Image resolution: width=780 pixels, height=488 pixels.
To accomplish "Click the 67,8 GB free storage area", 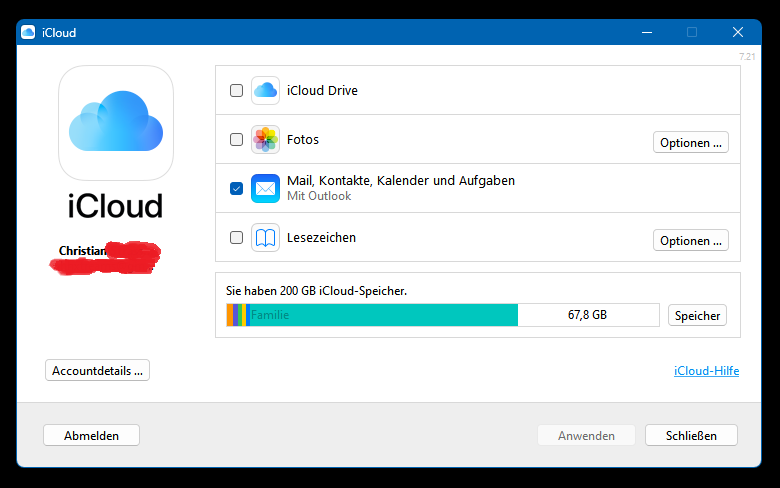I will pos(588,315).
